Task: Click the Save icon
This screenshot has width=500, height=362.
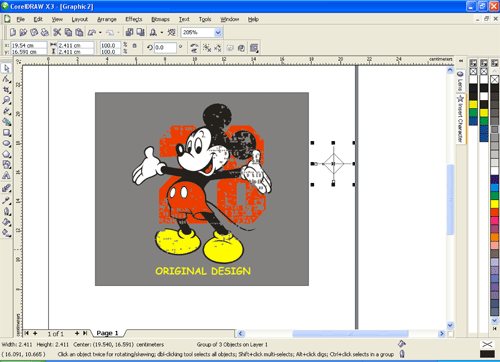Action: 34,32
